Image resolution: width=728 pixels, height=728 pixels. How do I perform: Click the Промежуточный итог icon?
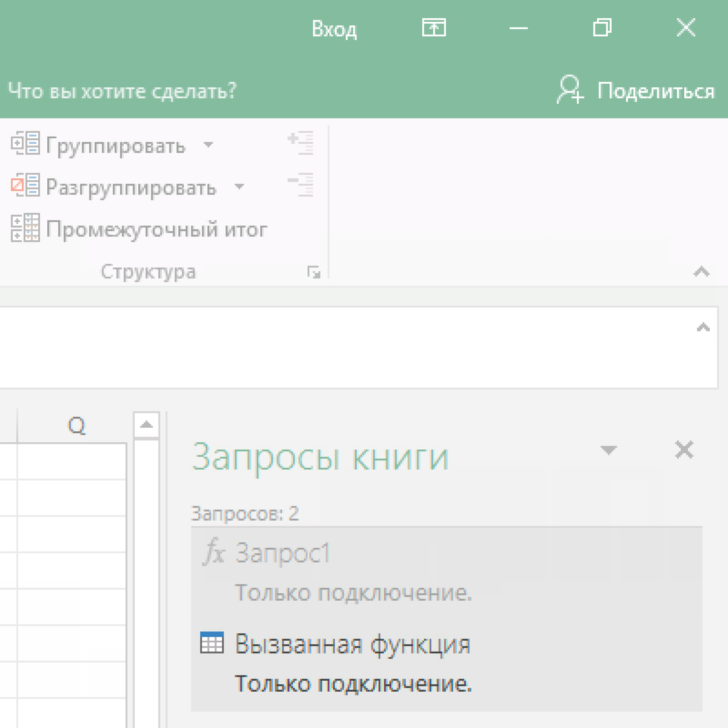click(x=25, y=228)
